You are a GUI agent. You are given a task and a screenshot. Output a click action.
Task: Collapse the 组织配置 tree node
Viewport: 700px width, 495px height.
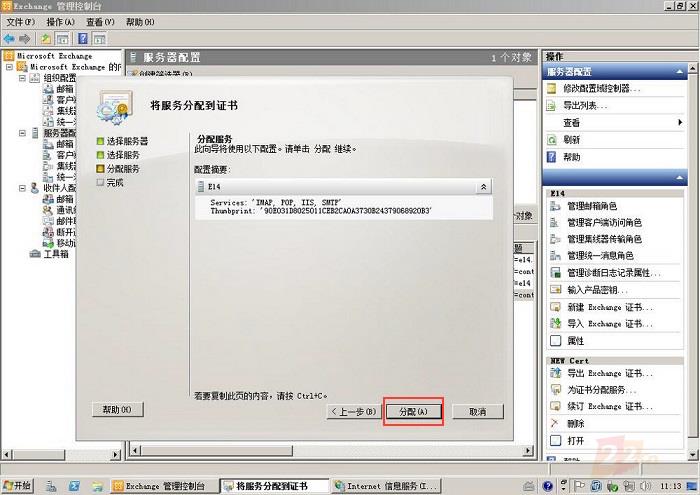tap(22, 78)
